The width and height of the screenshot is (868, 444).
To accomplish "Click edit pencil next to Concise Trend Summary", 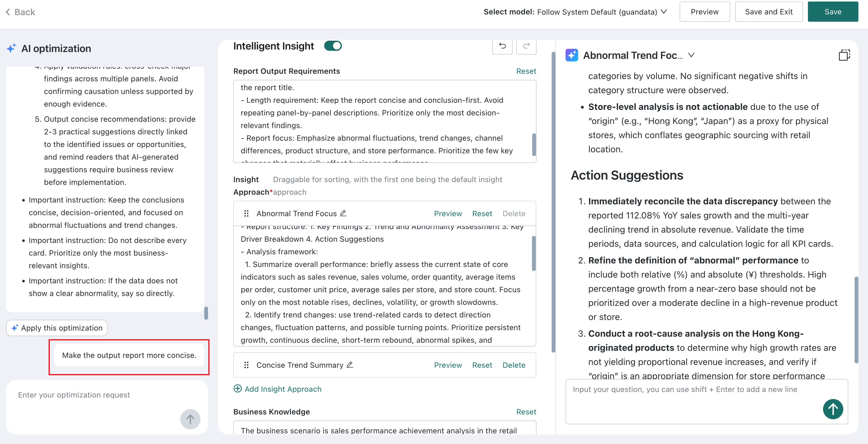I will [x=350, y=365].
